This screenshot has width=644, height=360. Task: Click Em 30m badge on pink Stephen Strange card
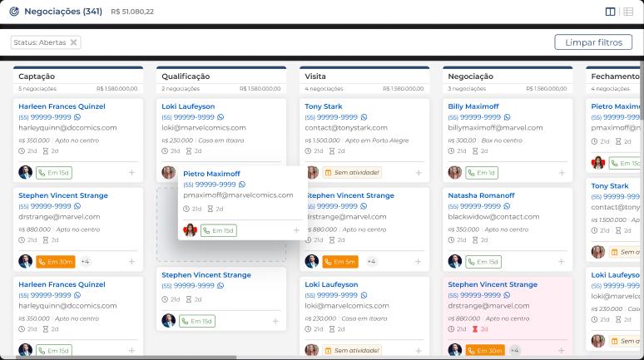pos(485,351)
